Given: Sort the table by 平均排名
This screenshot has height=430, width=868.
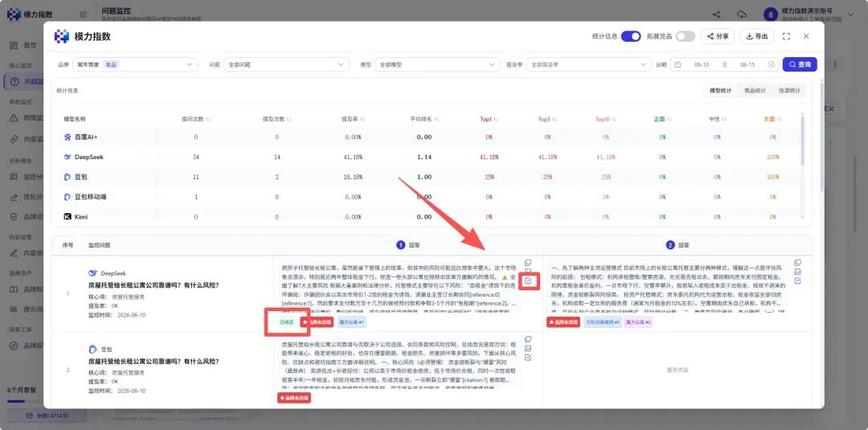Looking at the screenshot, I should [x=436, y=119].
